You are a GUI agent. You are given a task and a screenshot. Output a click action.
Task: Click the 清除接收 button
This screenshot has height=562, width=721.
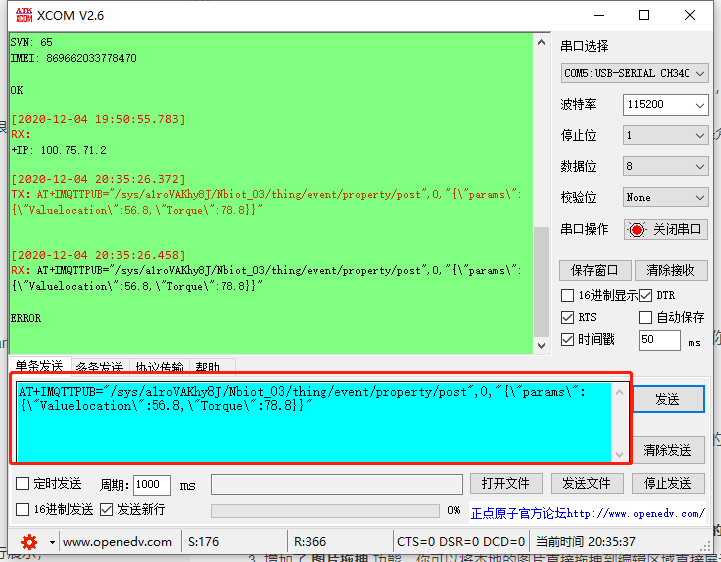(670, 270)
